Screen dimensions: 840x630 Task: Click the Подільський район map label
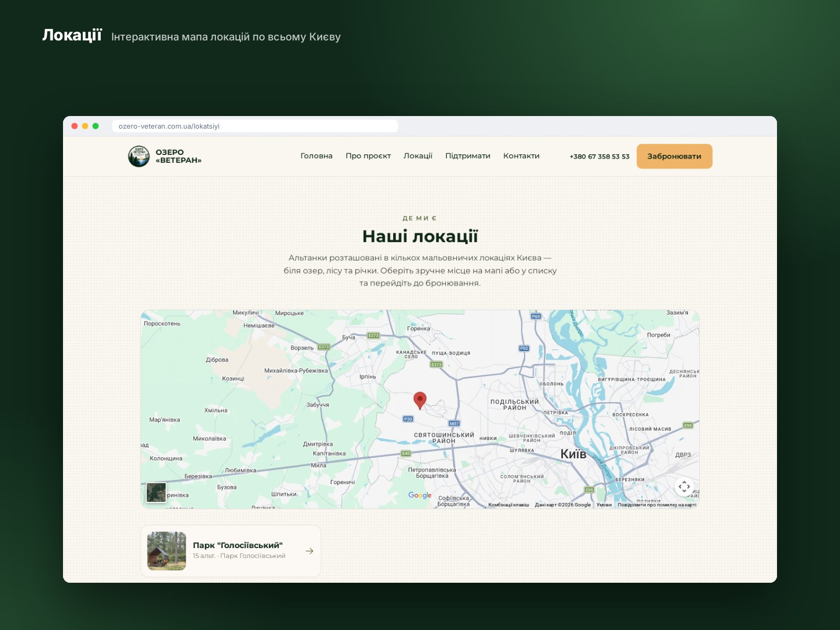(514, 405)
